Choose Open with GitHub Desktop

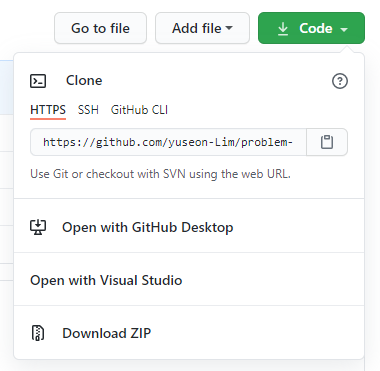point(189,227)
